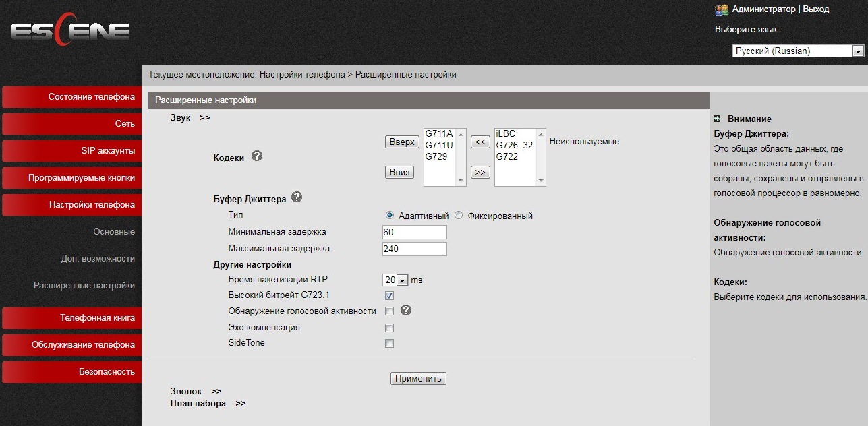Go to Доп. возможности submenu item
The image size is (868, 426).
pyautogui.click(x=98, y=259)
